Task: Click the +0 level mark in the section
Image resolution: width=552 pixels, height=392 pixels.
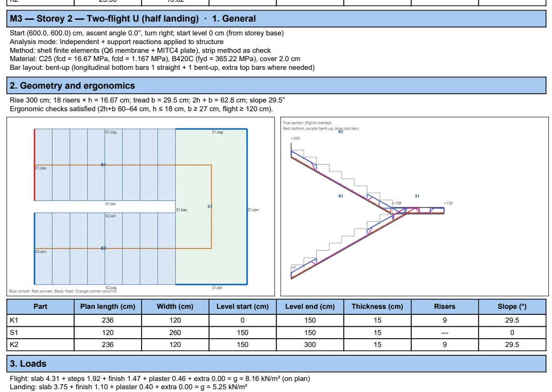Action: [294, 267]
